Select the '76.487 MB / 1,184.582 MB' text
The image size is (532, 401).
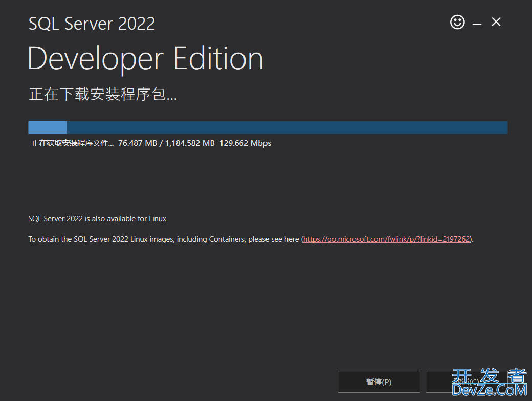click(x=166, y=143)
